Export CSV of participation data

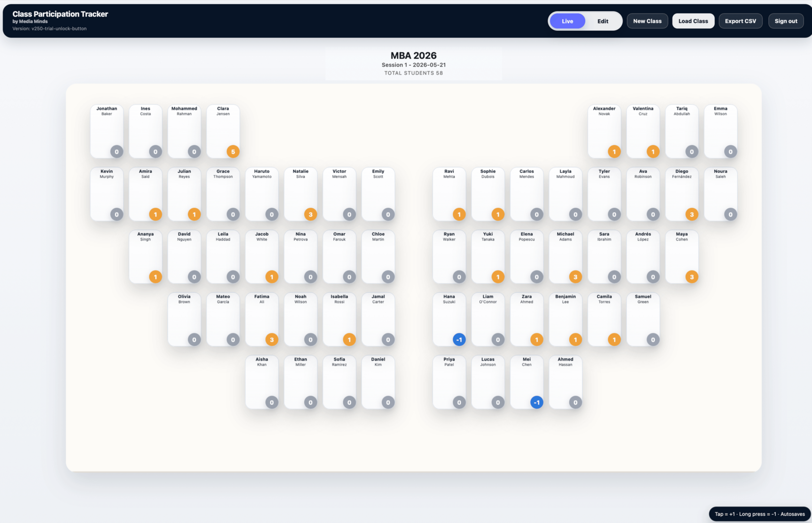pyautogui.click(x=740, y=21)
